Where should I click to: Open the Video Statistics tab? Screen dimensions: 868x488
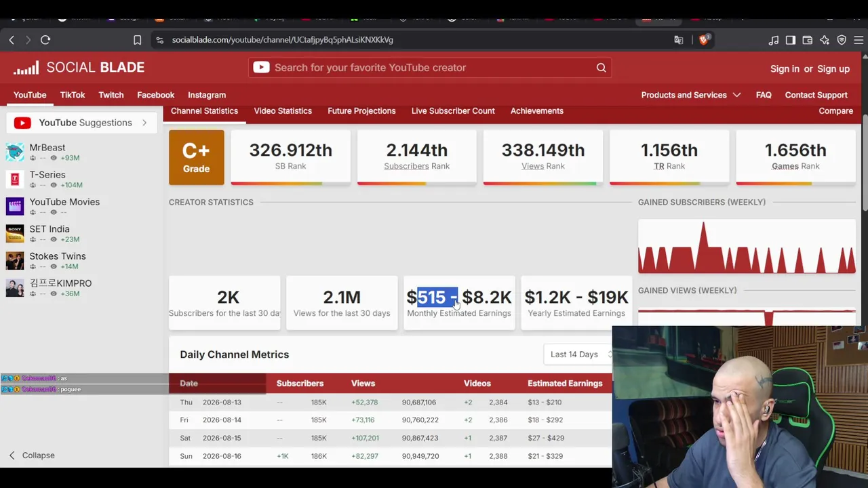click(283, 111)
